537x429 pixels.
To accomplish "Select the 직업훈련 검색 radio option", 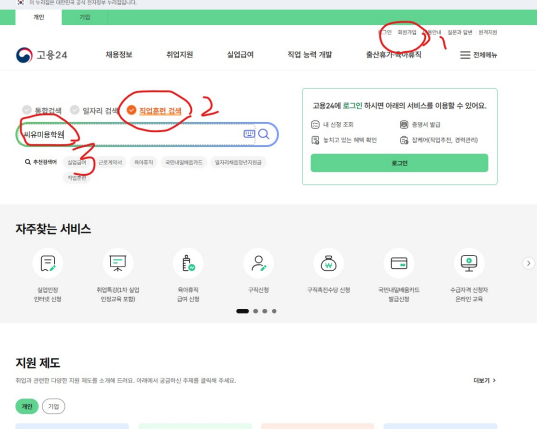I will pyautogui.click(x=131, y=110).
